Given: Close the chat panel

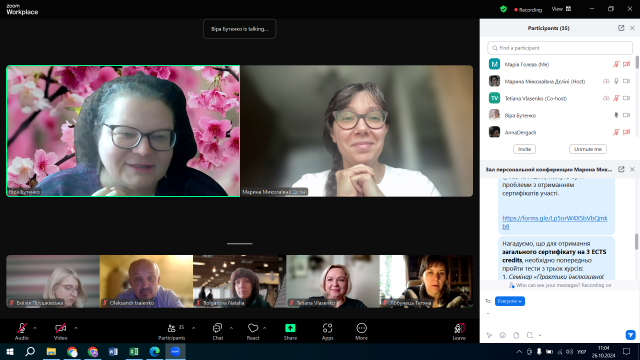Looking at the screenshot, I should coord(632,169).
